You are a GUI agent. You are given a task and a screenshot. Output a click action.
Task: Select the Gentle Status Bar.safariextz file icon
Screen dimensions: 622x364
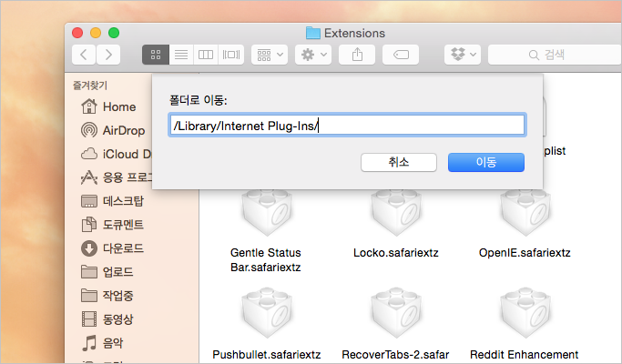pyautogui.click(x=267, y=213)
